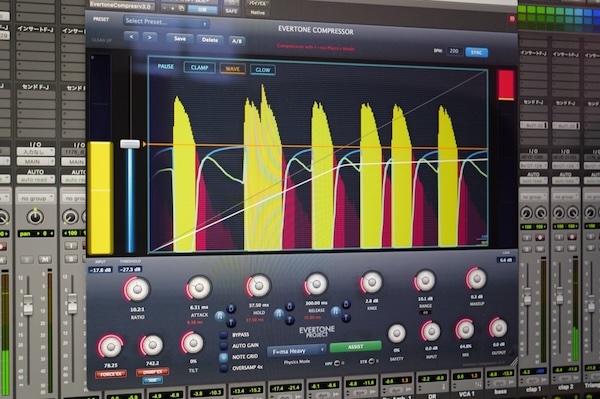Click the SAFE button in plugin header
The image size is (600, 399).
pos(232,11)
